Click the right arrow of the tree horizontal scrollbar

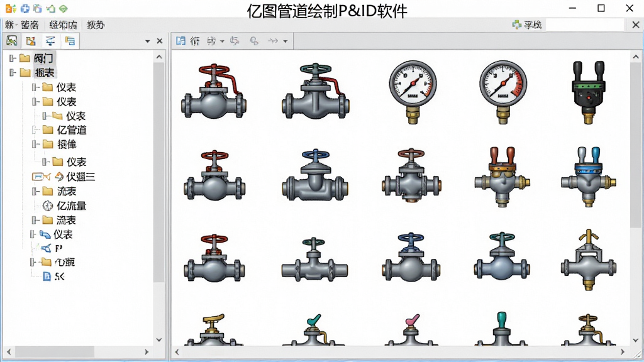tap(147, 352)
